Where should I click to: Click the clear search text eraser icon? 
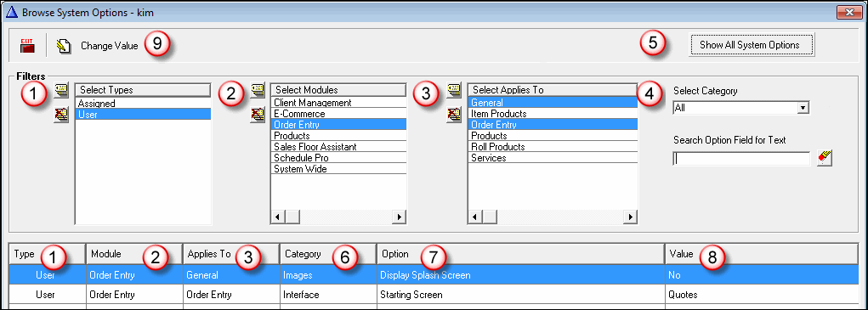click(825, 159)
